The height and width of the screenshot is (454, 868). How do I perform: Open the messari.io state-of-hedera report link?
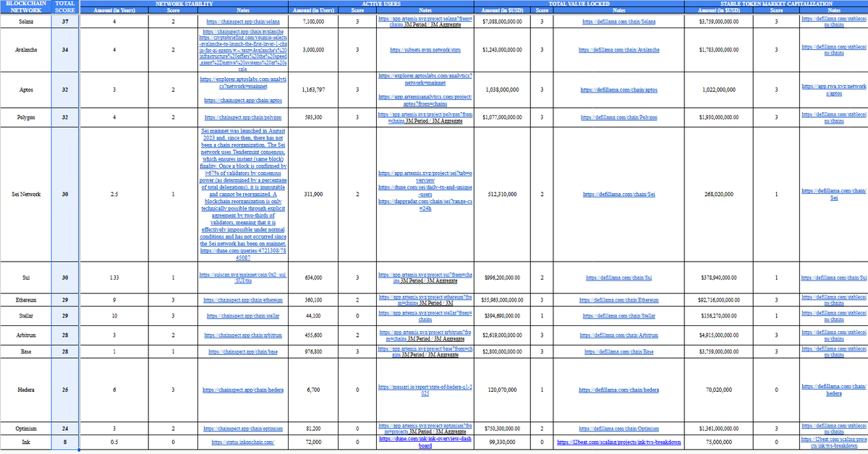(x=425, y=391)
